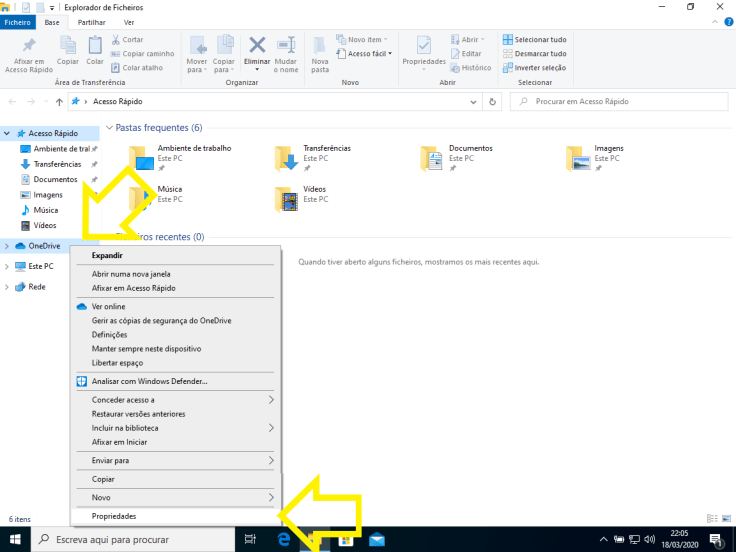The height and width of the screenshot is (552, 736).
Task: Open Microsoft Edge from the taskbar
Action: (283, 540)
